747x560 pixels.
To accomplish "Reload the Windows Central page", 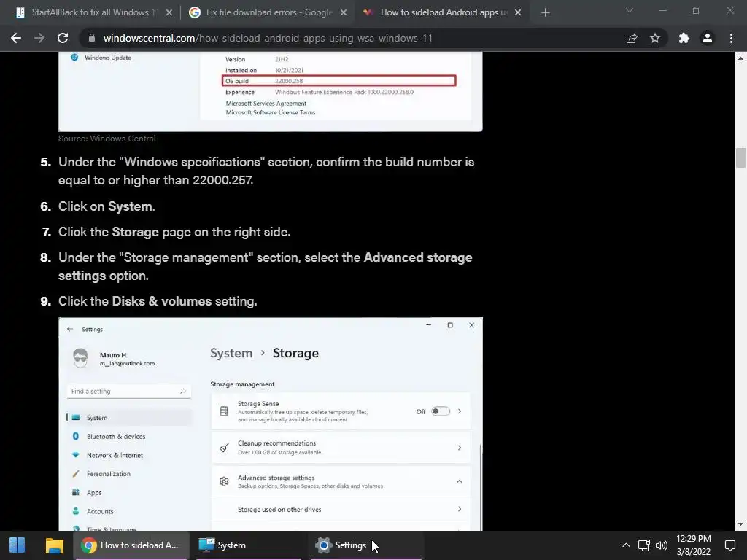I will pyautogui.click(x=63, y=38).
